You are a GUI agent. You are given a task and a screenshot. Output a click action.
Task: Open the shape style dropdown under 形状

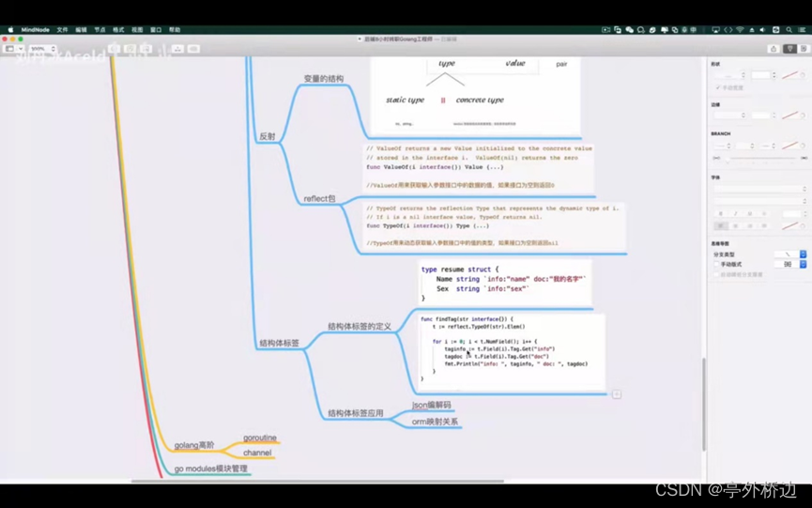point(729,75)
